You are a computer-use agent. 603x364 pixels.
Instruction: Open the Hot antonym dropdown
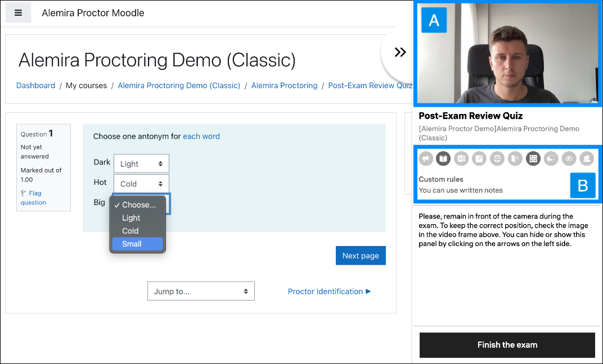(141, 184)
